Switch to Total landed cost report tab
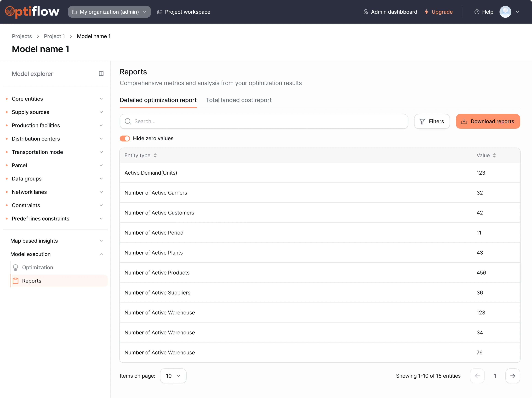Viewport: 532px width, 398px height. pyautogui.click(x=239, y=100)
